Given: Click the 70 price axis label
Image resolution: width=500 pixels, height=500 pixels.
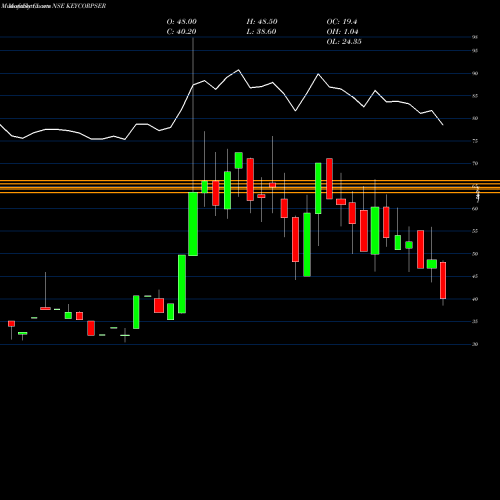Looking at the screenshot, I should pyautogui.click(x=475, y=163).
